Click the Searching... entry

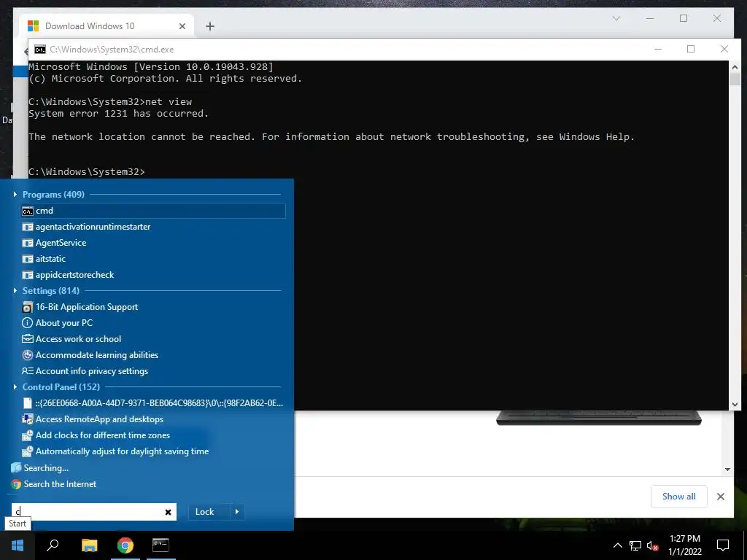coord(39,468)
